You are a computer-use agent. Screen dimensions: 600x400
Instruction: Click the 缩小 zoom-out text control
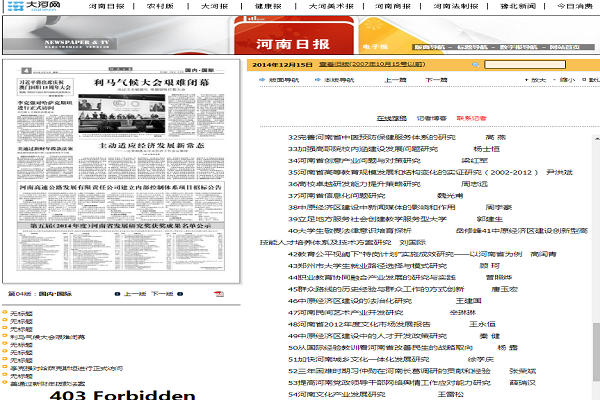(571, 79)
